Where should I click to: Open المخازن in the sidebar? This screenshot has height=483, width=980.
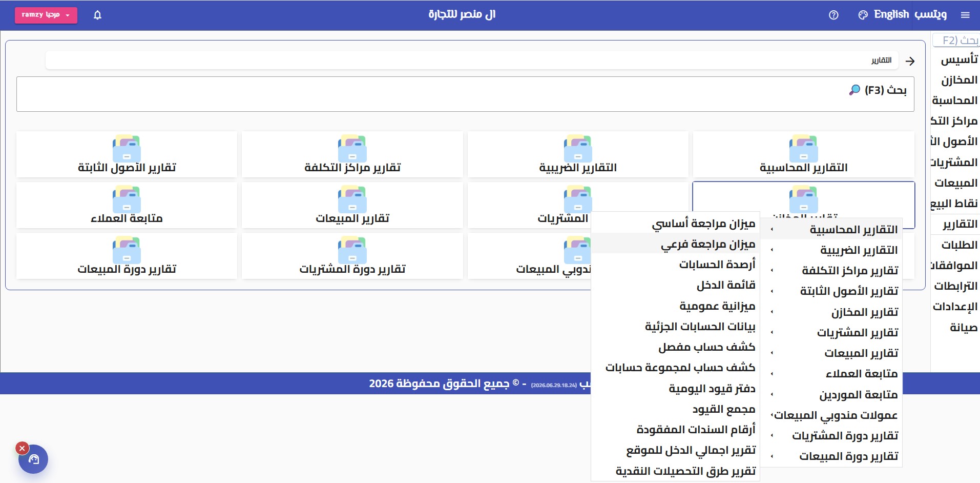click(x=959, y=80)
